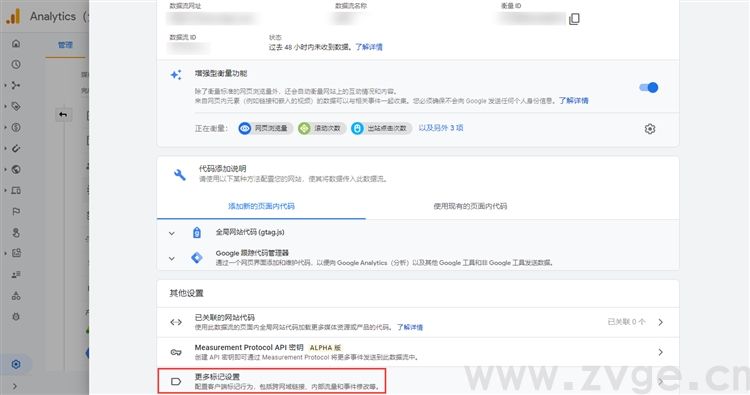Viewport: 750px width, 395px height.
Task: Switch to the 管理 tab
Action: click(66, 45)
